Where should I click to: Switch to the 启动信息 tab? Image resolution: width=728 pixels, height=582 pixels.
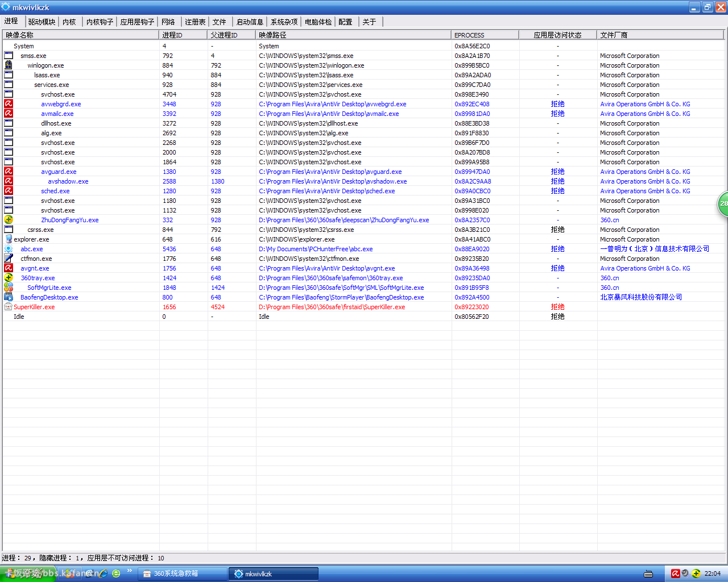coord(250,22)
